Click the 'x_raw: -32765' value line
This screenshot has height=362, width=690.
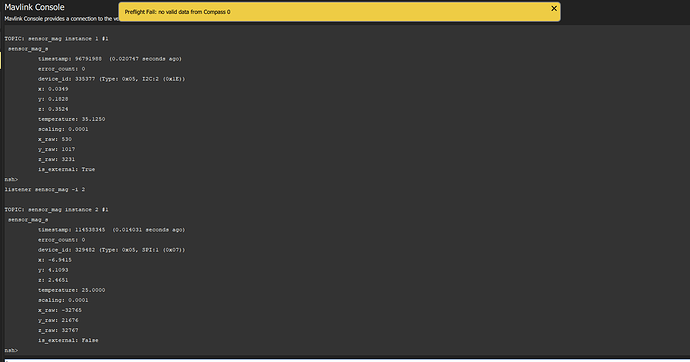click(60, 310)
